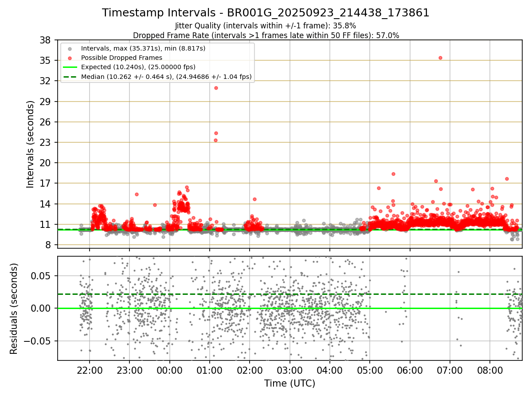The width and height of the screenshot is (532, 399).
Task: Click the 'Jitter Quality' subtitle line
Action: click(266, 26)
